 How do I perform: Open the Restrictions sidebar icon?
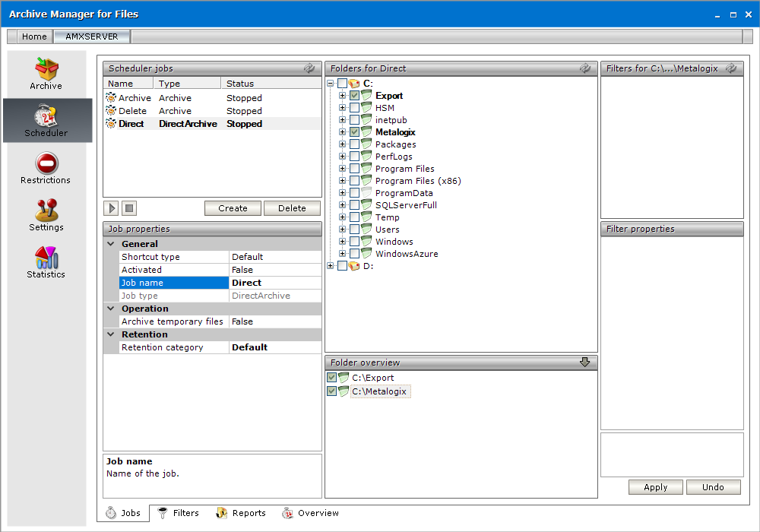pos(46,168)
